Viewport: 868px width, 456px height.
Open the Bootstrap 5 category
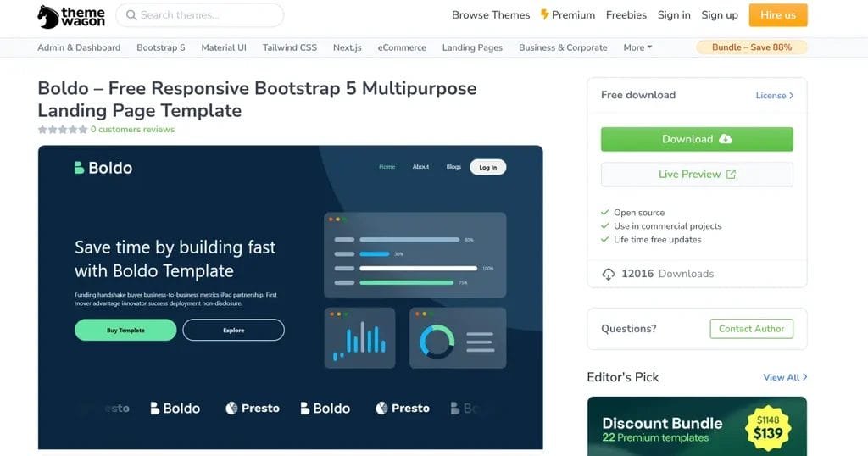click(160, 47)
